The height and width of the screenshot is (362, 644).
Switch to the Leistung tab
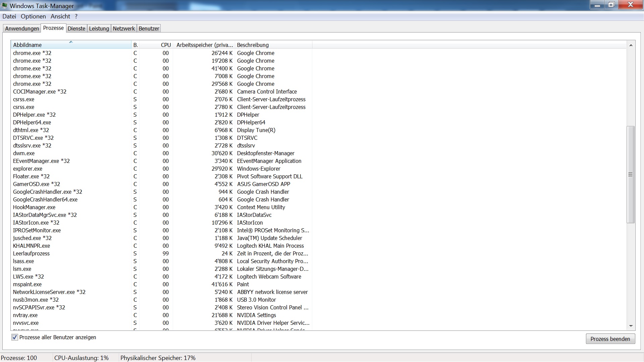coord(99,28)
